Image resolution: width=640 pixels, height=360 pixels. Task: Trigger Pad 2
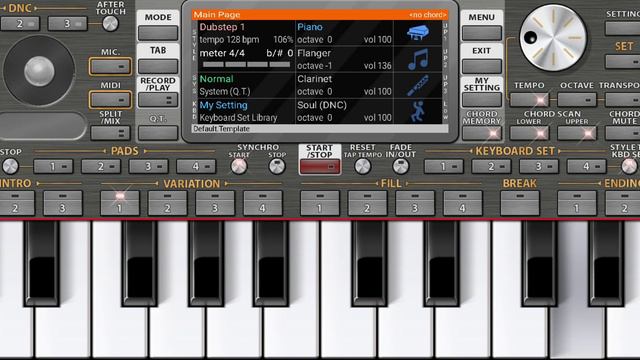point(101,167)
